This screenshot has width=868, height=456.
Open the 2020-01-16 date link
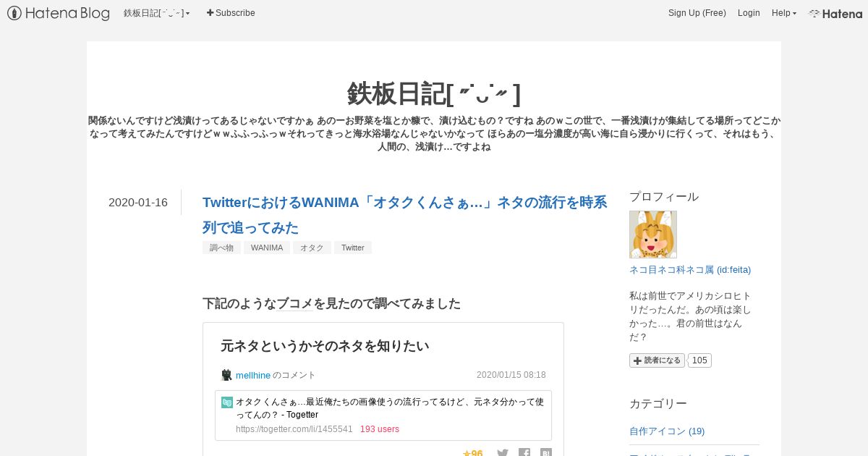tap(138, 203)
